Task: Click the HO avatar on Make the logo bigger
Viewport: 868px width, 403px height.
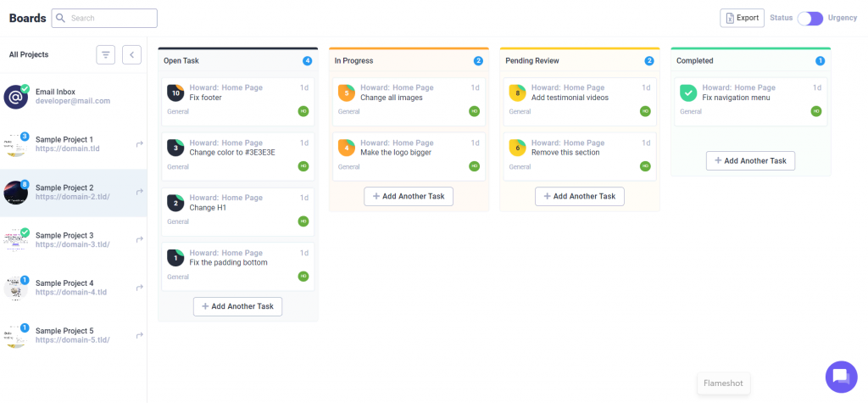Action: [475, 165]
